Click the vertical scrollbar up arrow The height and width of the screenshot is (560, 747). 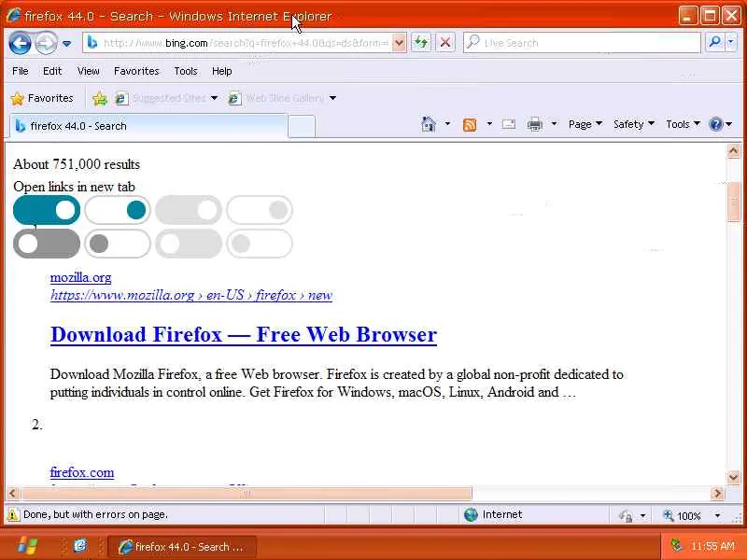[x=733, y=151]
